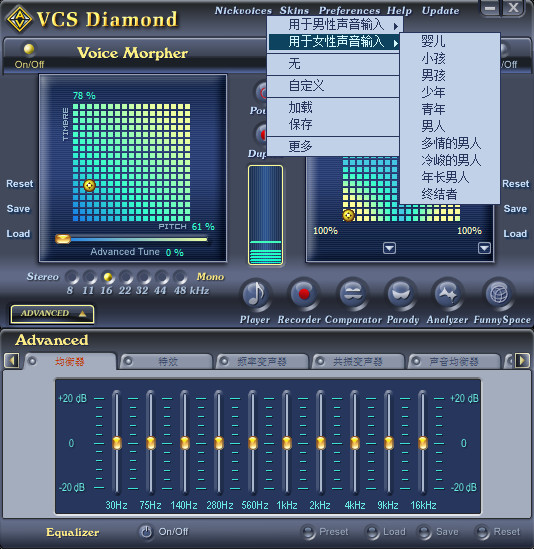Image resolution: width=534 pixels, height=549 pixels.
Task: Select 32 kHz sample rate
Action: tap(144, 277)
